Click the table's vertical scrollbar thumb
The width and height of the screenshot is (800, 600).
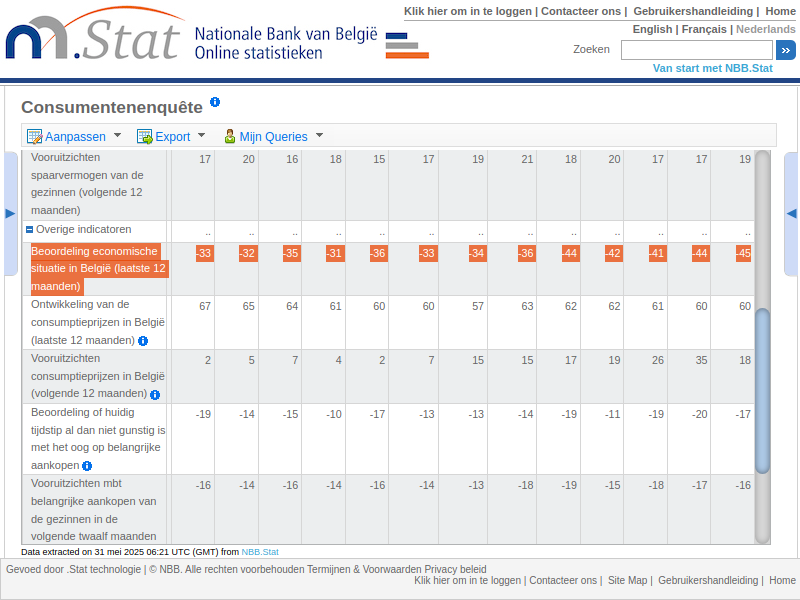[x=763, y=390]
